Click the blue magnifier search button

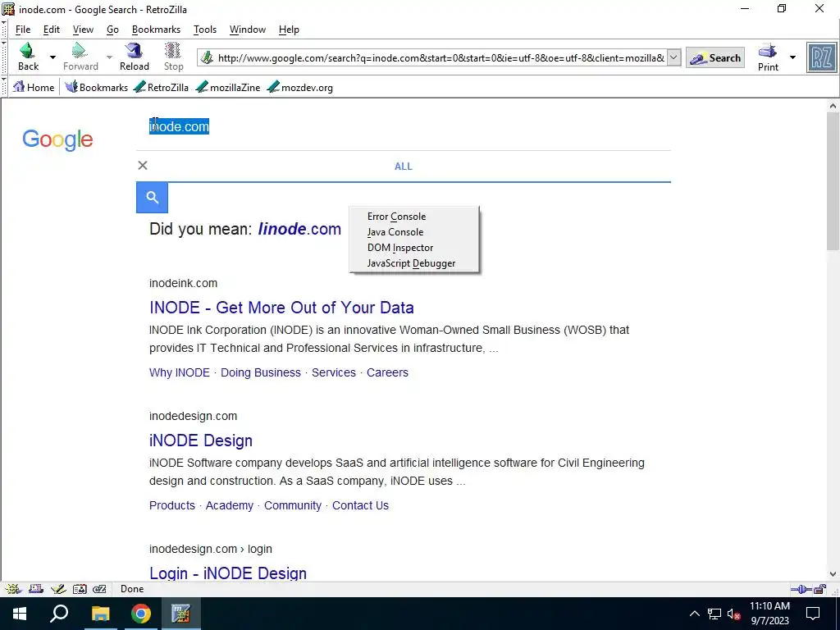click(x=152, y=197)
